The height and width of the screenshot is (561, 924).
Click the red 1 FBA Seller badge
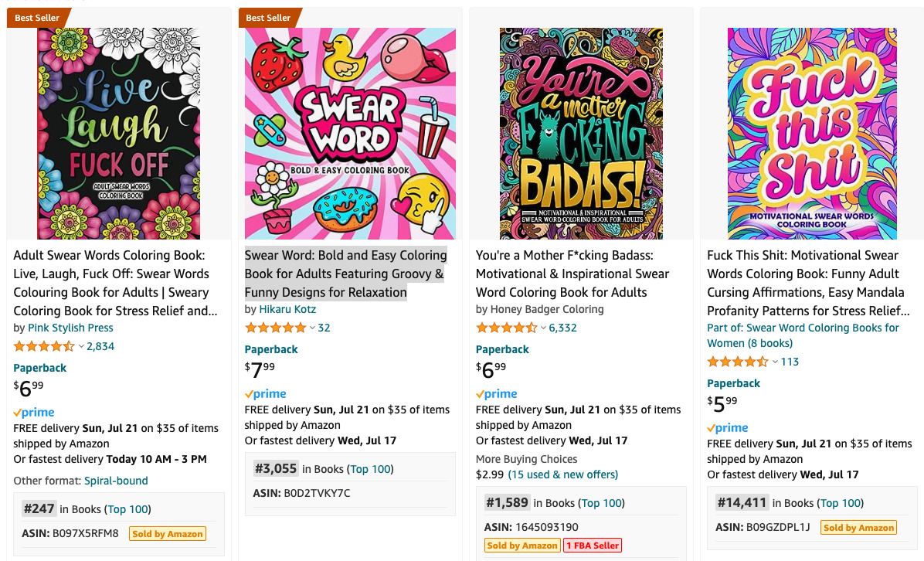click(593, 546)
